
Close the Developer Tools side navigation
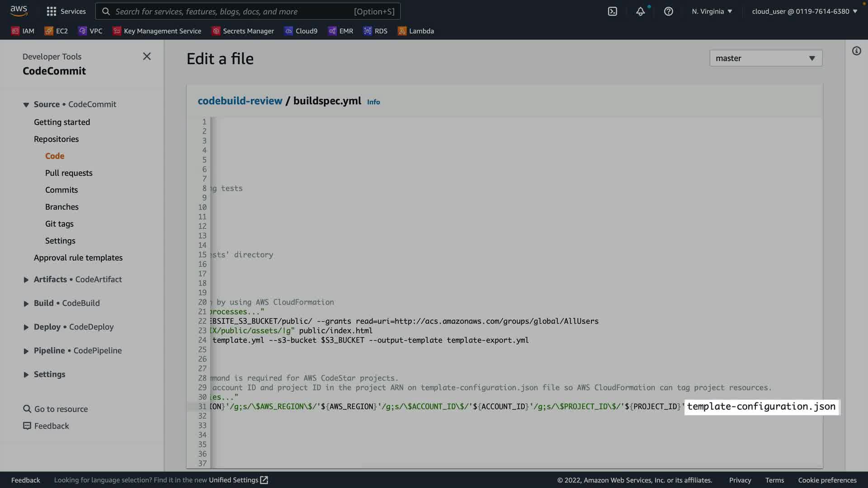147,56
